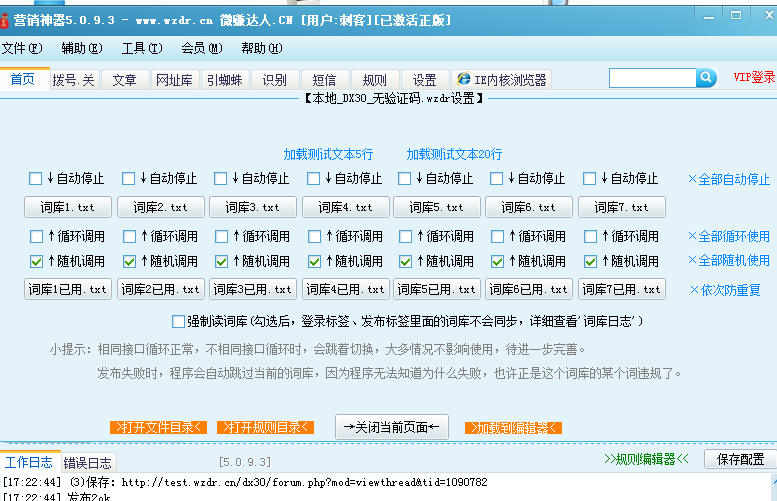The image size is (777, 501).
Task: Switch to the 网址库 tab
Action: [174, 80]
